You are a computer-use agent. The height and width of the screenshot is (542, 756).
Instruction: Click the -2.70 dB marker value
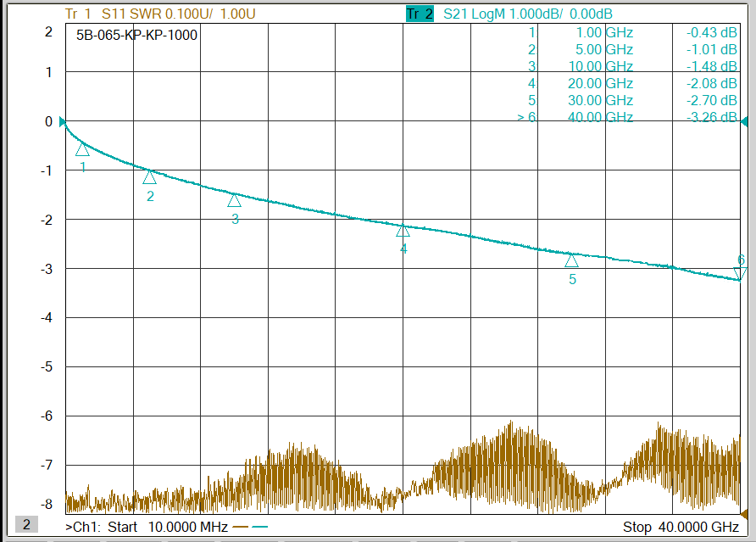712,100
